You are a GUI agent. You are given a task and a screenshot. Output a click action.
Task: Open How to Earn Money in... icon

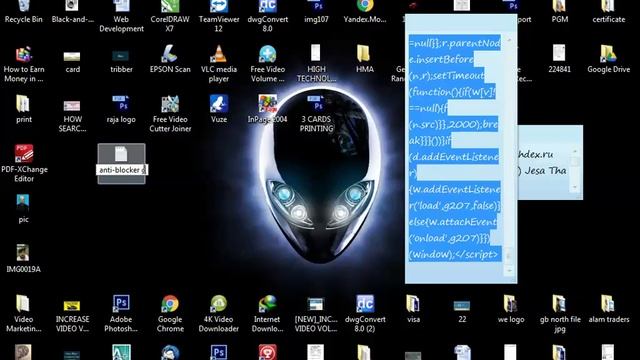click(24, 64)
